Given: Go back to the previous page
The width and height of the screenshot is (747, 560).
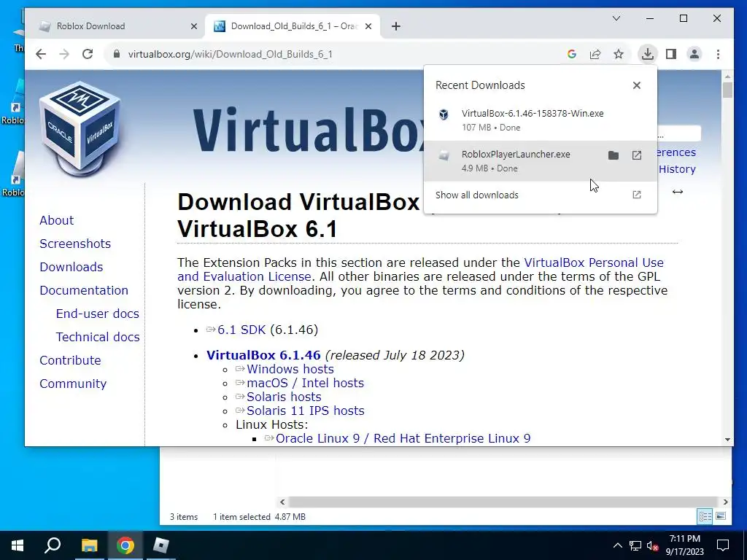Looking at the screenshot, I should 41,54.
